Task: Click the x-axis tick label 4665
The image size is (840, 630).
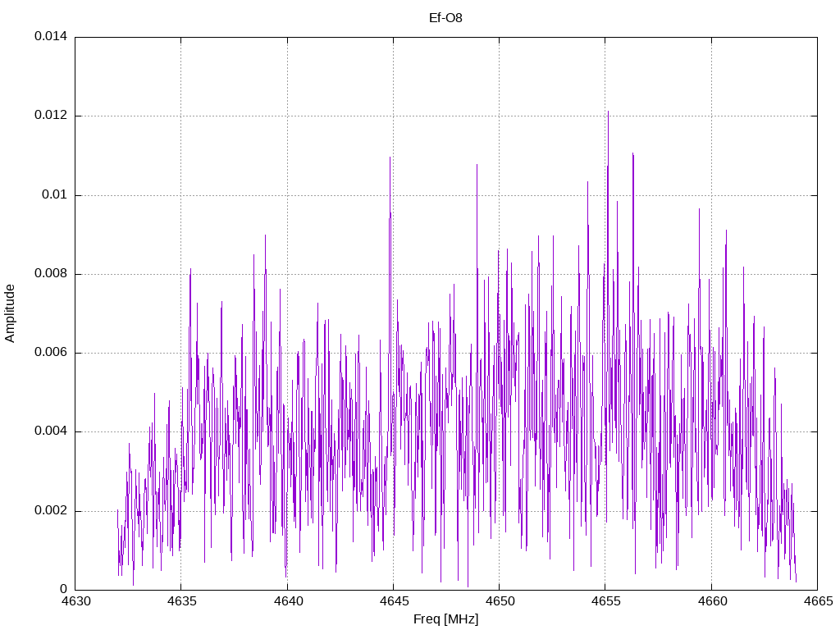Action: click(x=818, y=601)
